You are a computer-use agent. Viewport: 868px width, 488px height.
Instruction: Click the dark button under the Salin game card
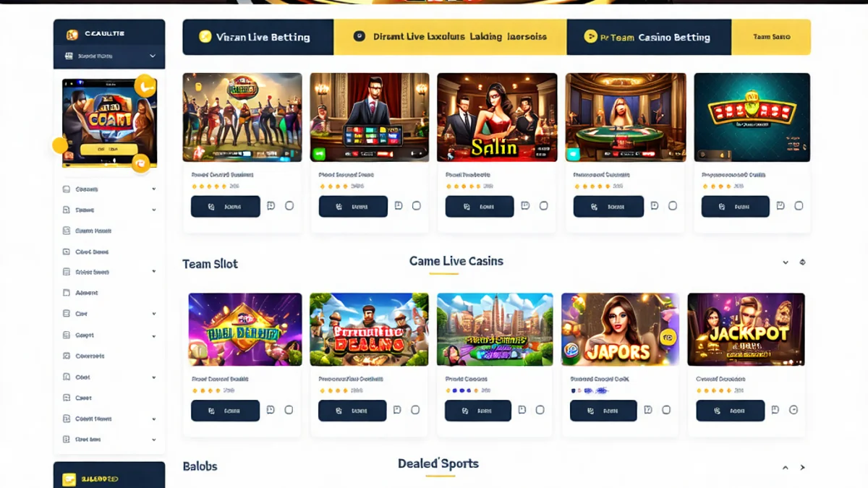point(480,206)
